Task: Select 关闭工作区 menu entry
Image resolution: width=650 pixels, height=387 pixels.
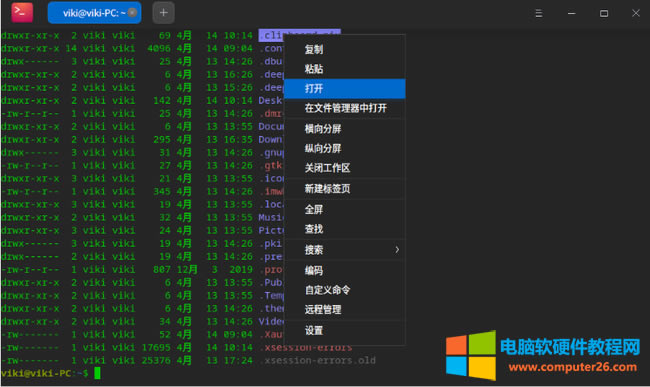Action: pos(344,168)
